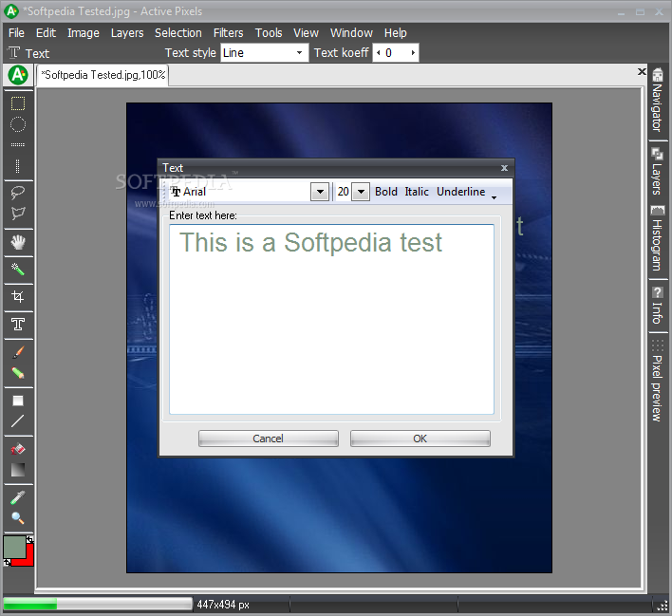Click the font size 20 field

click(x=343, y=192)
